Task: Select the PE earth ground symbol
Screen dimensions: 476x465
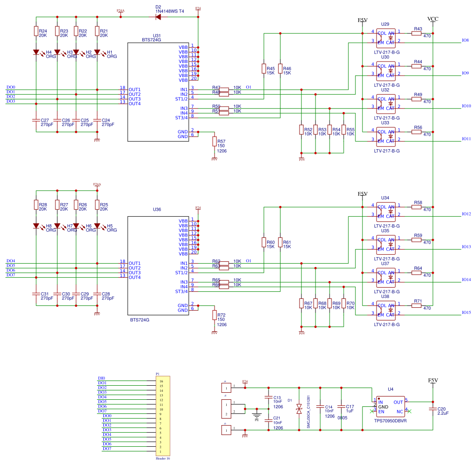Action: (x=257, y=415)
